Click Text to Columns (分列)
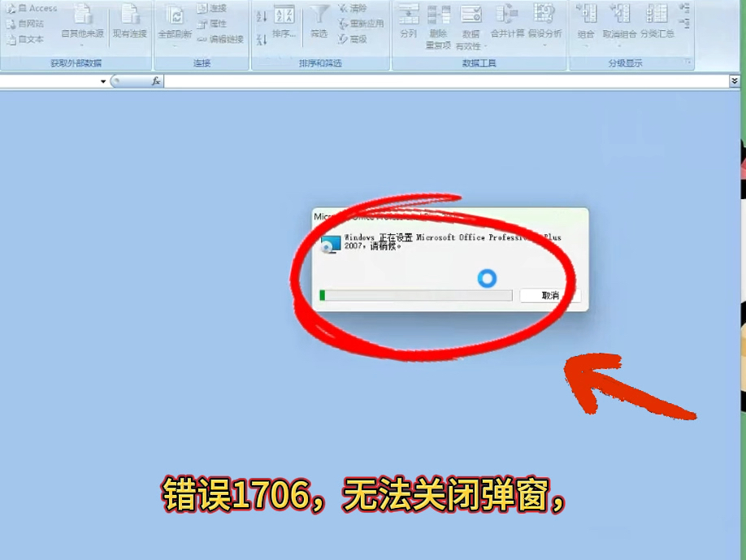 coord(409,21)
